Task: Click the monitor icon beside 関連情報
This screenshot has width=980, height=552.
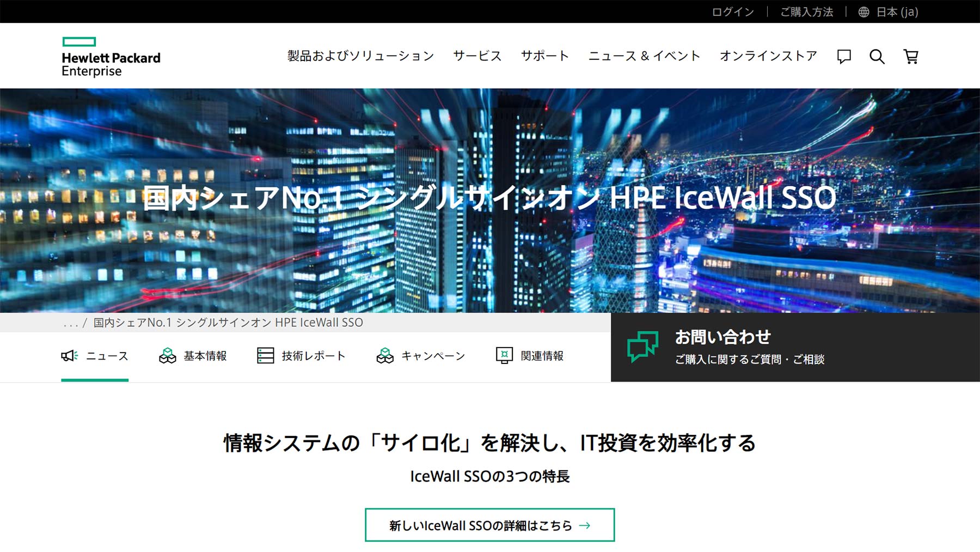Action: [504, 356]
